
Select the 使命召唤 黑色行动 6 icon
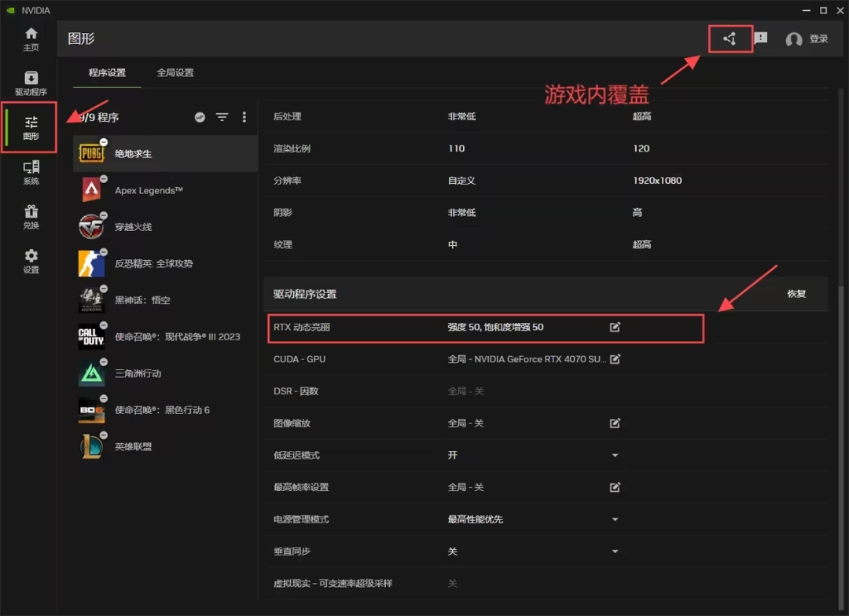pyautogui.click(x=91, y=410)
